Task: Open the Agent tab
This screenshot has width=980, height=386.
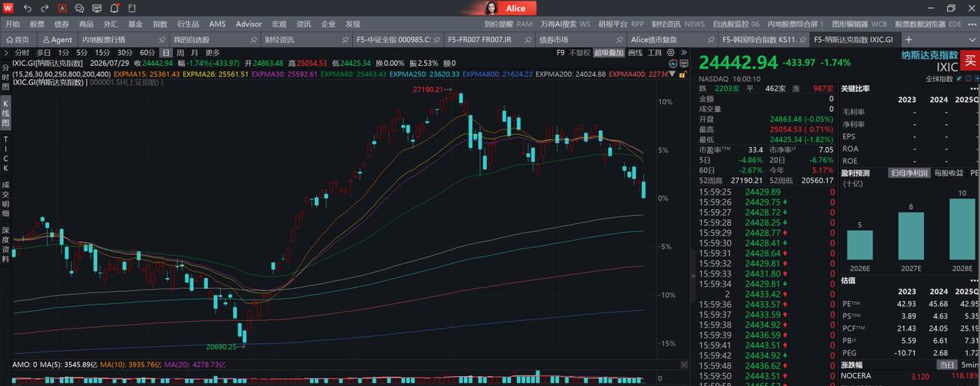Action: click(x=57, y=39)
